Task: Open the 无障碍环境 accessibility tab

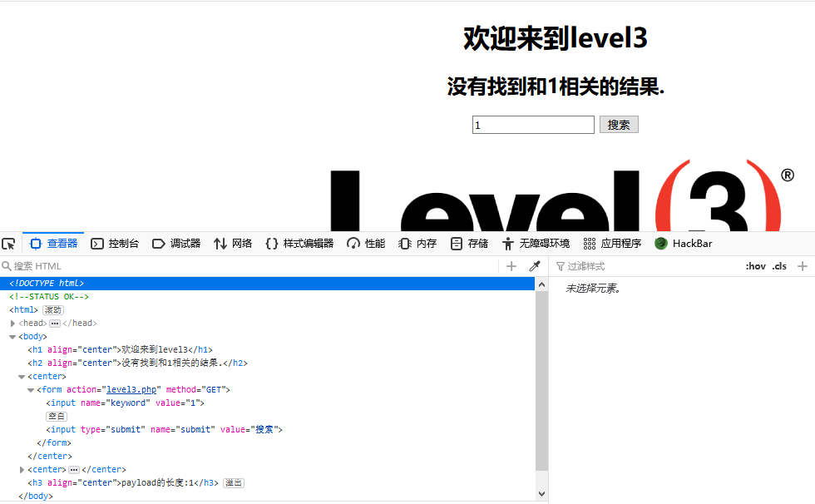Action: pos(536,244)
